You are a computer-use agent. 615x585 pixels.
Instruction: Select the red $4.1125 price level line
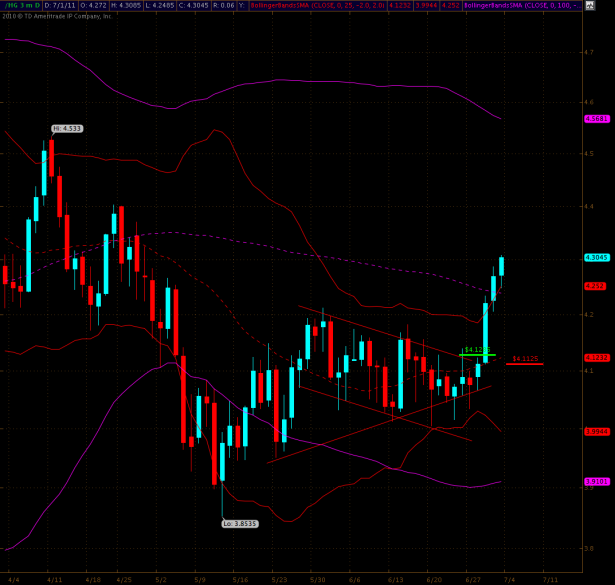click(x=525, y=364)
